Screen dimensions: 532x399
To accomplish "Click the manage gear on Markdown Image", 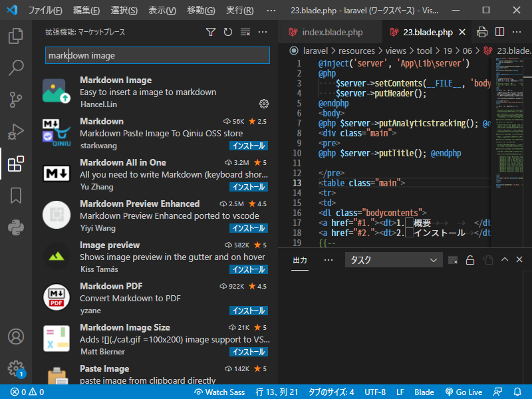I will (263, 104).
